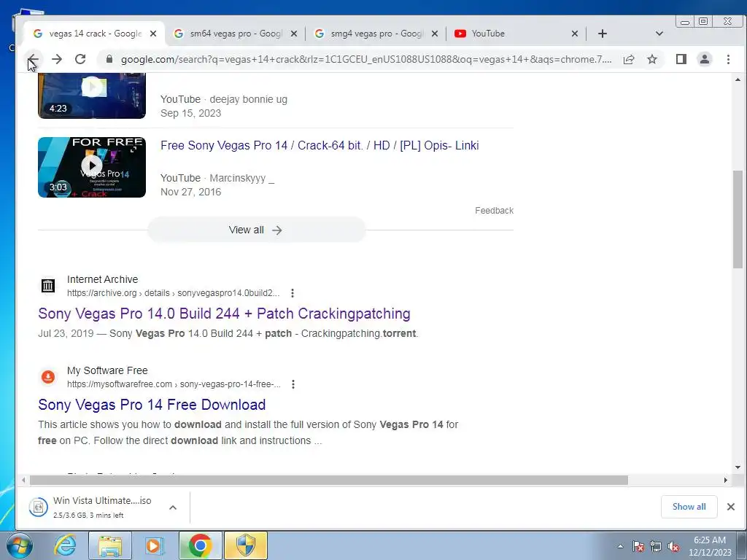The image size is (747, 560).
Task: Open the muted volume tray icon
Action: click(x=673, y=546)
